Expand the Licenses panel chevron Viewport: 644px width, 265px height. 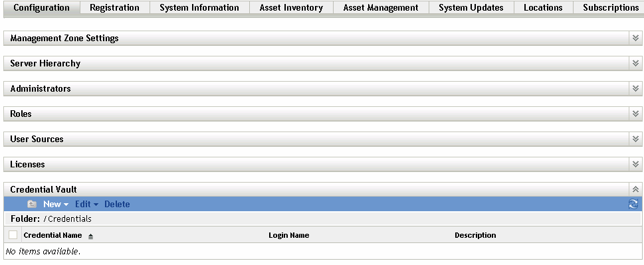(x=635, y=165)
